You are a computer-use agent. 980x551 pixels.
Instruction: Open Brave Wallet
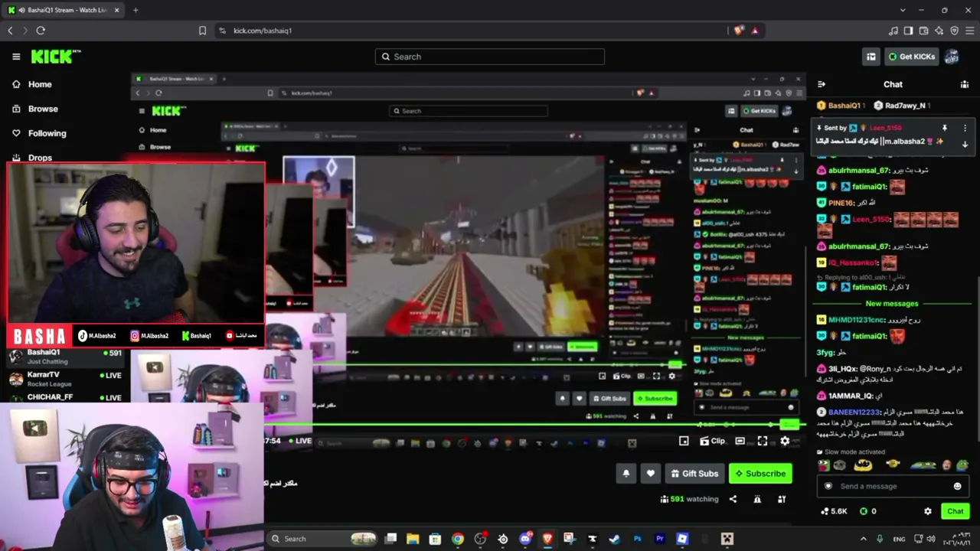924,31
